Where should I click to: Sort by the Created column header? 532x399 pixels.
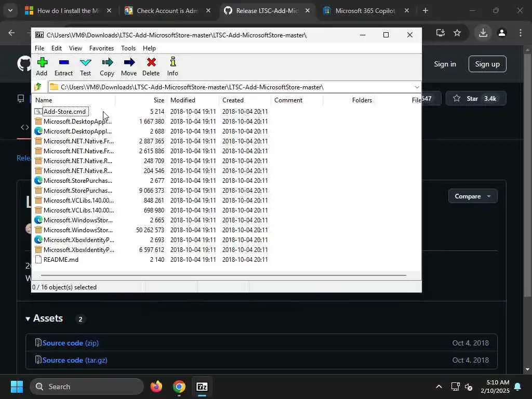pyautogui.click(x=245, y=100)
